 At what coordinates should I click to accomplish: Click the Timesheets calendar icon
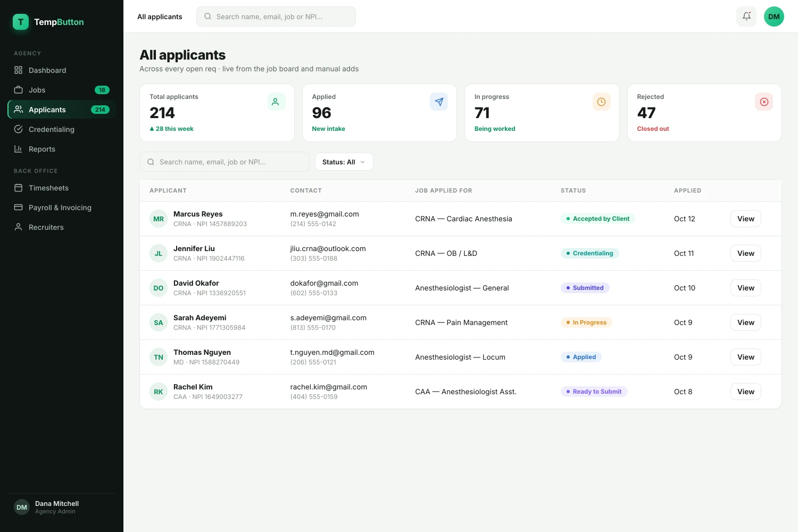[18, 188]
